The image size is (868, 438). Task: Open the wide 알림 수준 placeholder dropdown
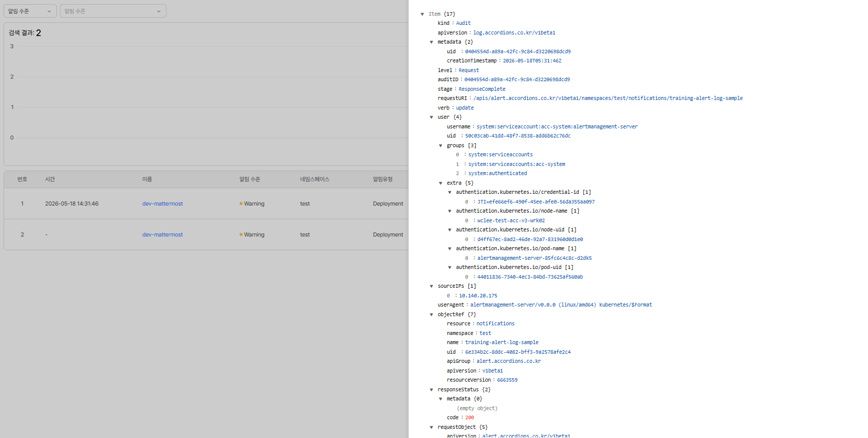point(113,11)
